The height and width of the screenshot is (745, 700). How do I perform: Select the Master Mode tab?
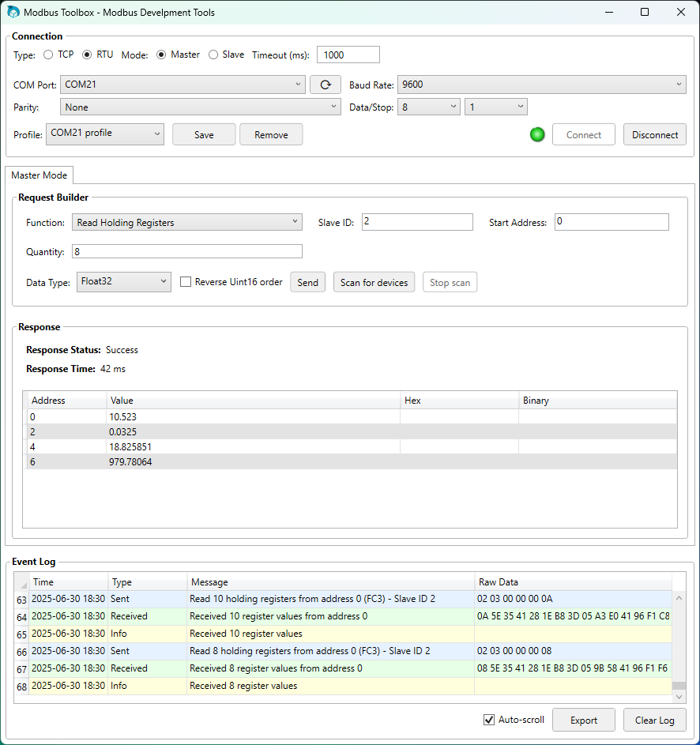39,175
